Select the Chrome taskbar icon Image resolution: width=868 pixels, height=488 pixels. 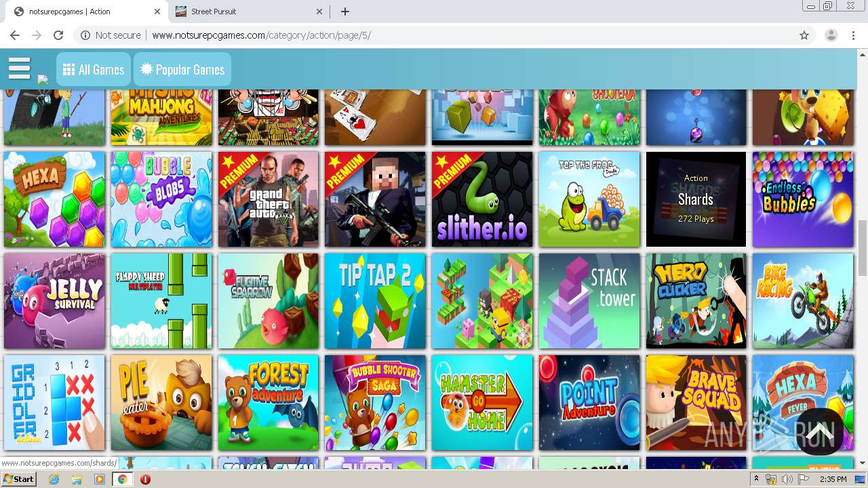tap(122, 479)
